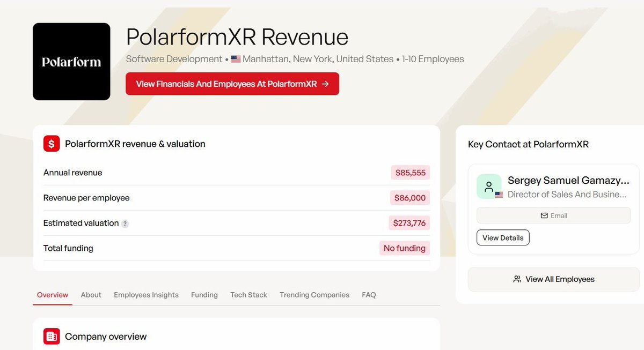This screenshot has width=644, height=350.
Task: Open View Financials And Employees At PolarformXR
Action: [232, 84]
